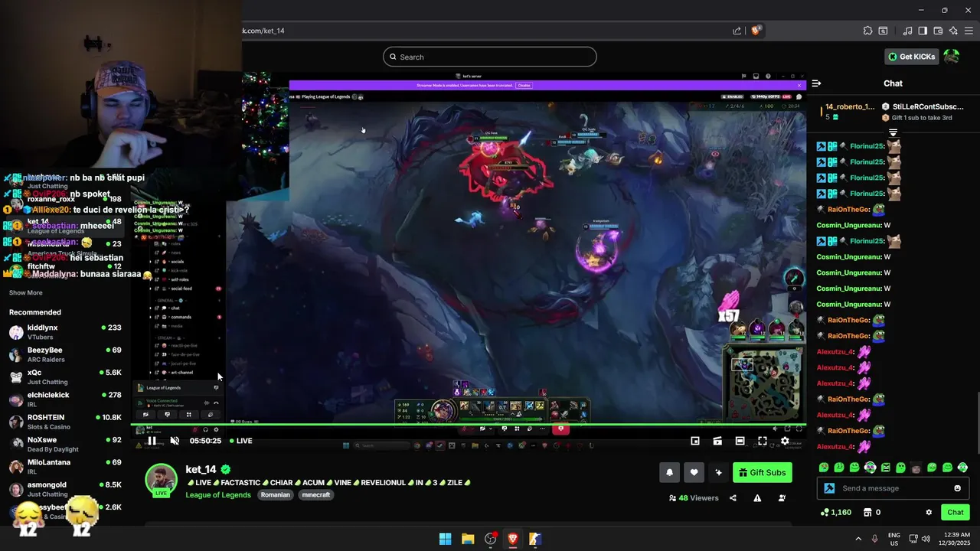Toggle theater mode in player
980x551 pixels.
740,441
